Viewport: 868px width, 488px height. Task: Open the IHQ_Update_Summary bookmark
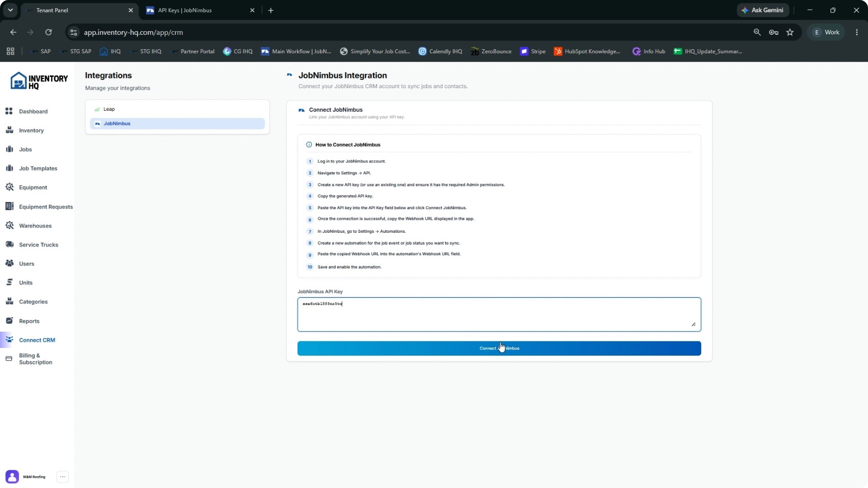(x=708, y=51)
